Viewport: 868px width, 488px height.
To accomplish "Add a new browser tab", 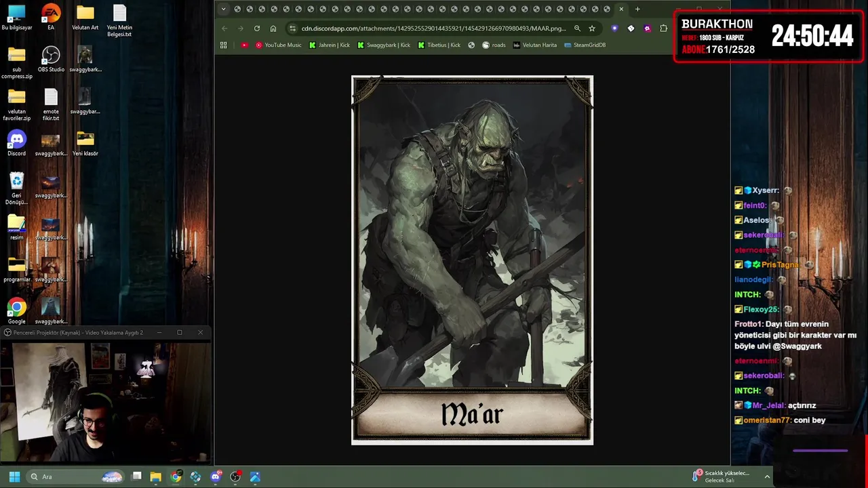I will (x=637, y=9).
